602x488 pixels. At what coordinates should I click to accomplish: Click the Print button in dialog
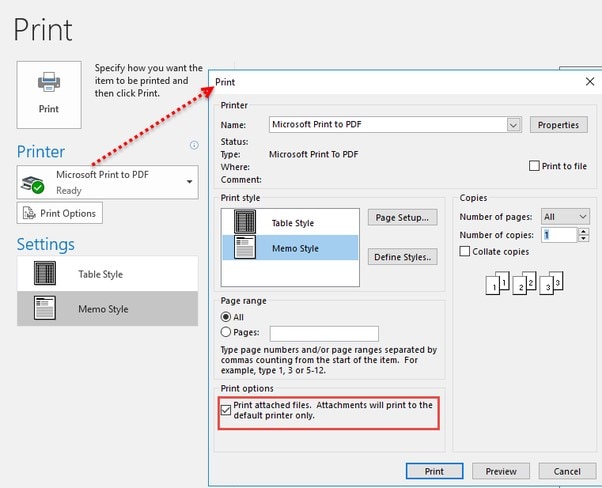(434, 471)
